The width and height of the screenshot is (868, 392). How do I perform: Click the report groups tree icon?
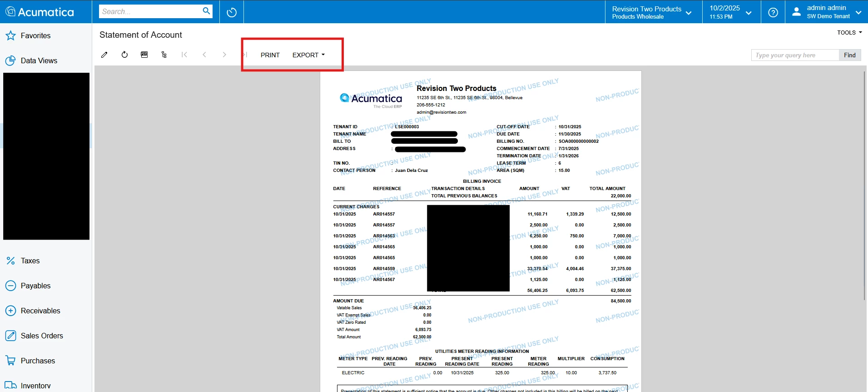coord(164,55)
